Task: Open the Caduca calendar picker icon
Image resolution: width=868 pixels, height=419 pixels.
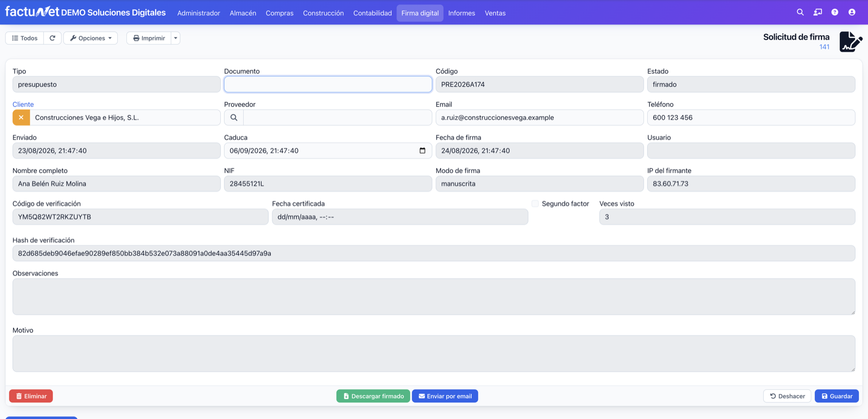Action: pos(423,151)
